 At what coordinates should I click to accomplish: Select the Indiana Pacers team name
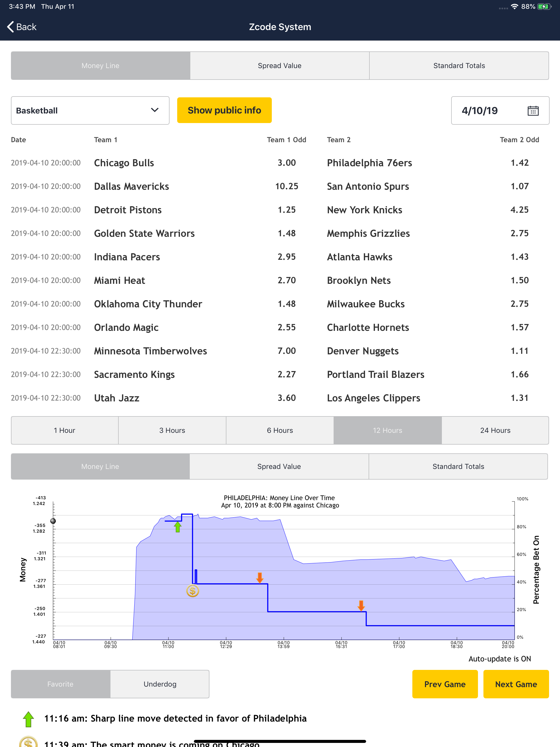127,257
